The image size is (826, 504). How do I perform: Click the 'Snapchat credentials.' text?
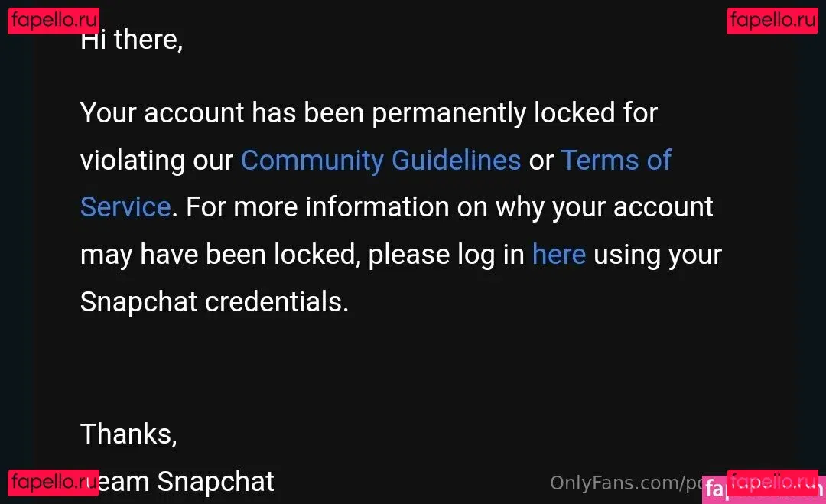click(214, 302)
